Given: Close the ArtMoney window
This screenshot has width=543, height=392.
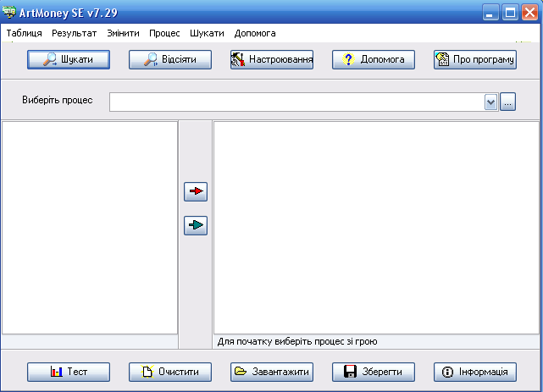Looking at the screenshot, I should coord(529,13).
